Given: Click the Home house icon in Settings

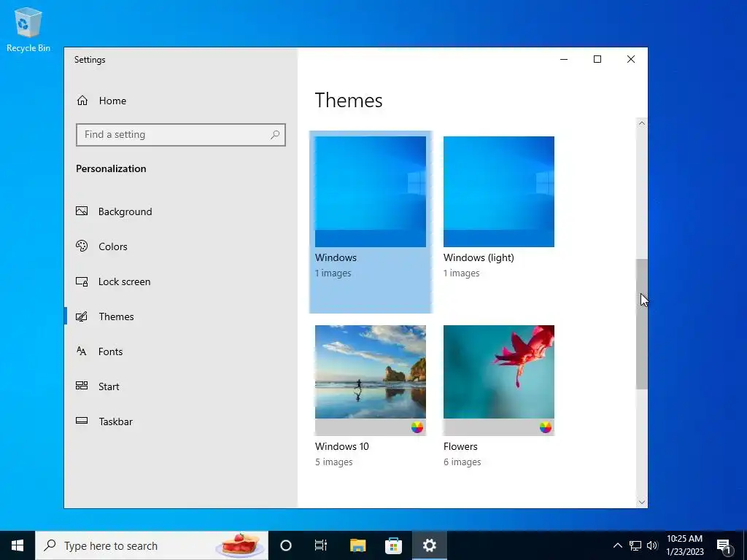Looking at the screenshot, I should 82,101.
